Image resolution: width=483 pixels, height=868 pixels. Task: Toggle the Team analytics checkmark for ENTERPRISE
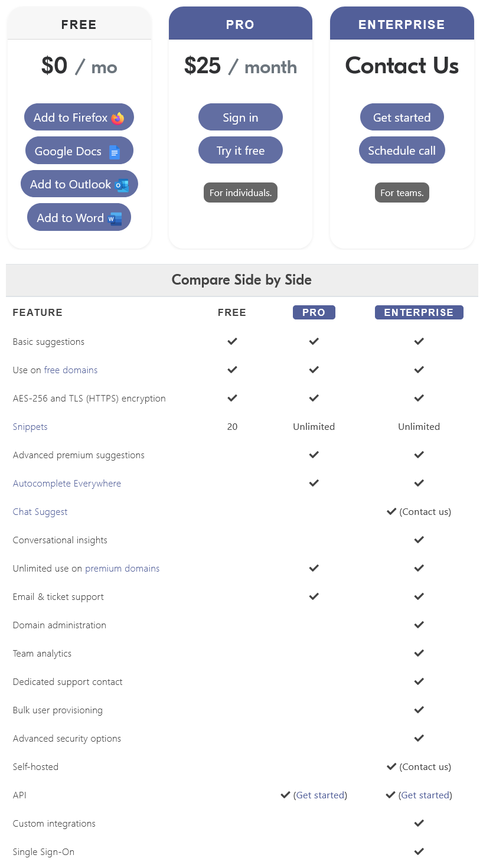pos(419,653)
